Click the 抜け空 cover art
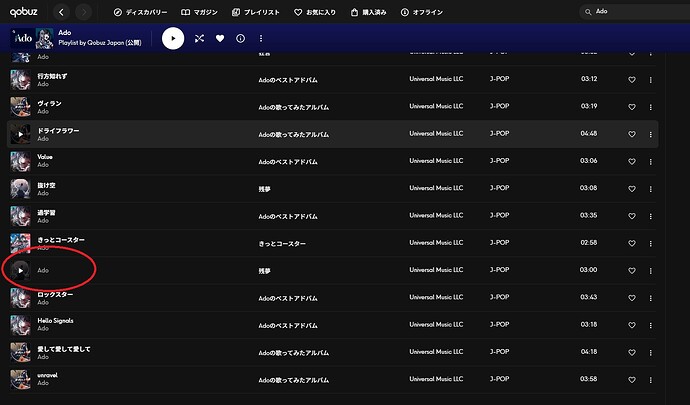This screenshot has height=405, width=690. [x=20, y=189]
